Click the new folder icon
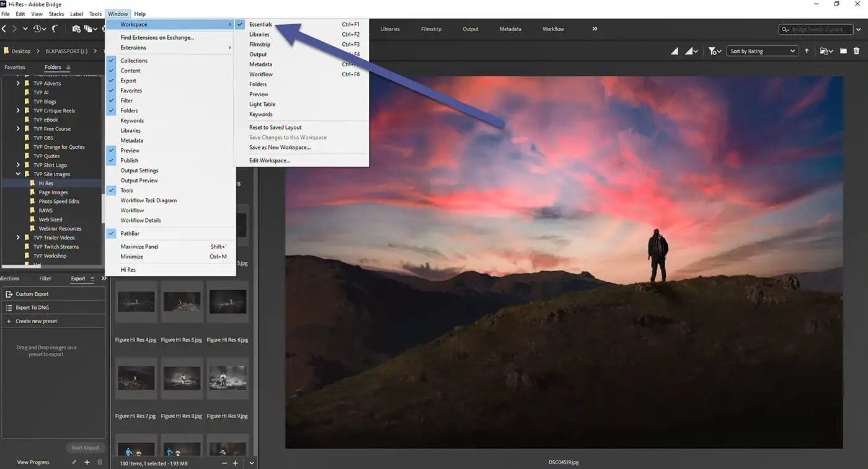The image size is (868, 469). (x=844, y=51)
